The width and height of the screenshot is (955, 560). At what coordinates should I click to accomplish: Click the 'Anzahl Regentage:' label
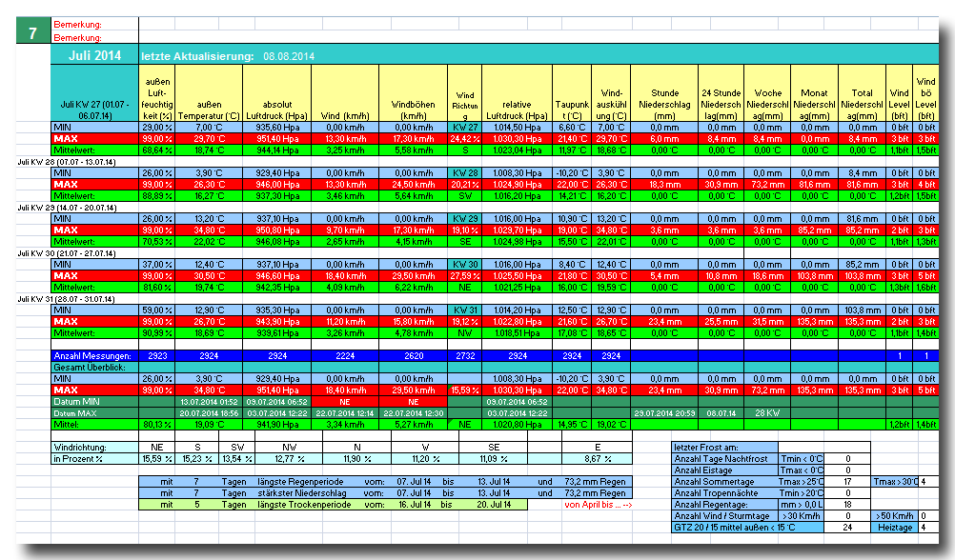(724, 505)
